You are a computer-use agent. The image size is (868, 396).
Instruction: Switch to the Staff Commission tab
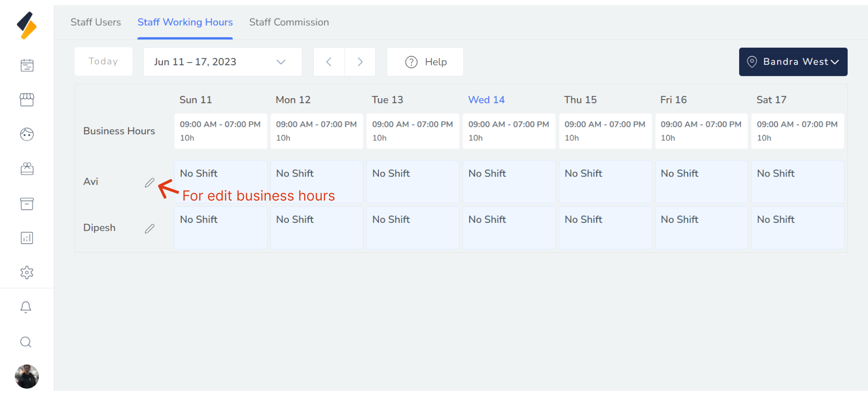pos(289,22)
